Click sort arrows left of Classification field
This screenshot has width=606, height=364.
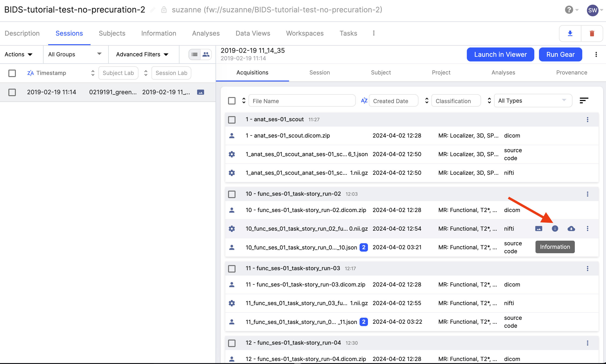tap(427, 101)
